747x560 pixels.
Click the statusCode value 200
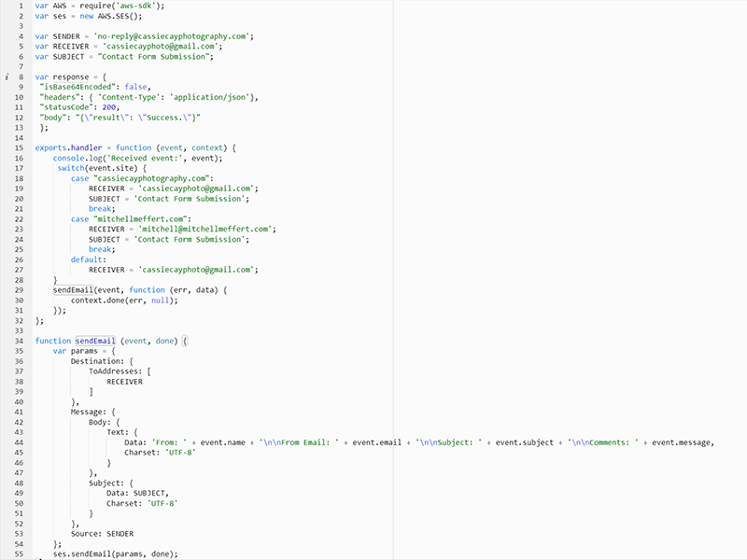(x=109, y=107)
